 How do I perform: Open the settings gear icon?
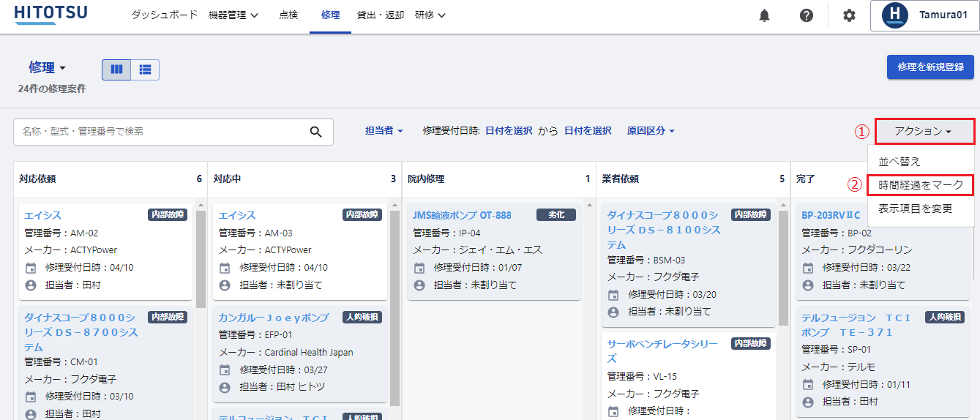pos(849,15)
